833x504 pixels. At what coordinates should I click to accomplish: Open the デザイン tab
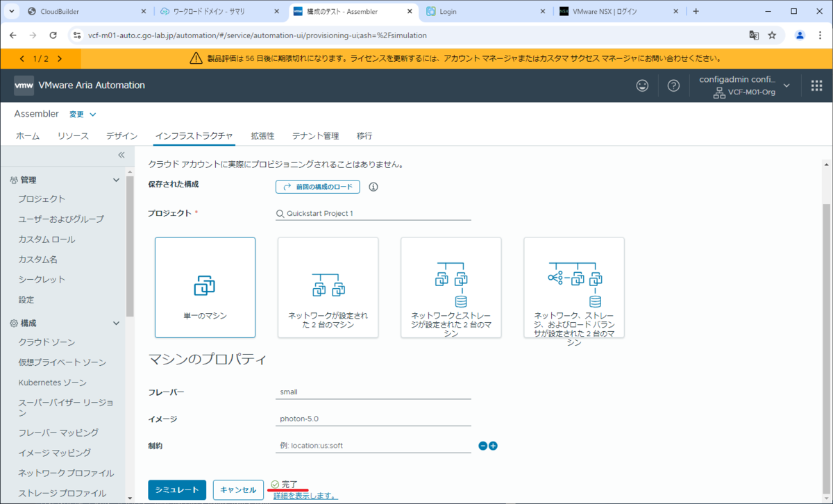pos(121,135)
